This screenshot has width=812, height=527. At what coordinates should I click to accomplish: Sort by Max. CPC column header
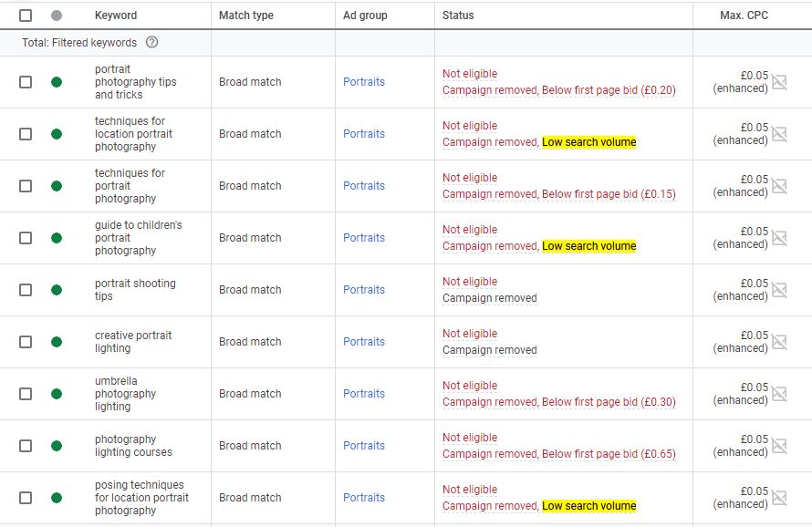[744, 15]
